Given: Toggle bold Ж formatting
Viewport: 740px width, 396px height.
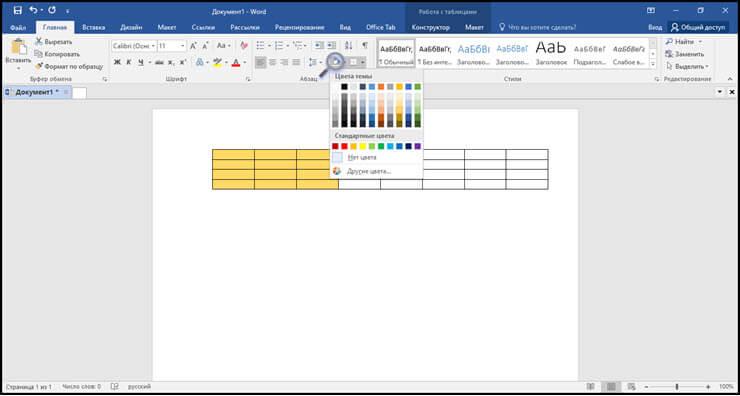Looking at the screenshot, I should tap(117, 62).
